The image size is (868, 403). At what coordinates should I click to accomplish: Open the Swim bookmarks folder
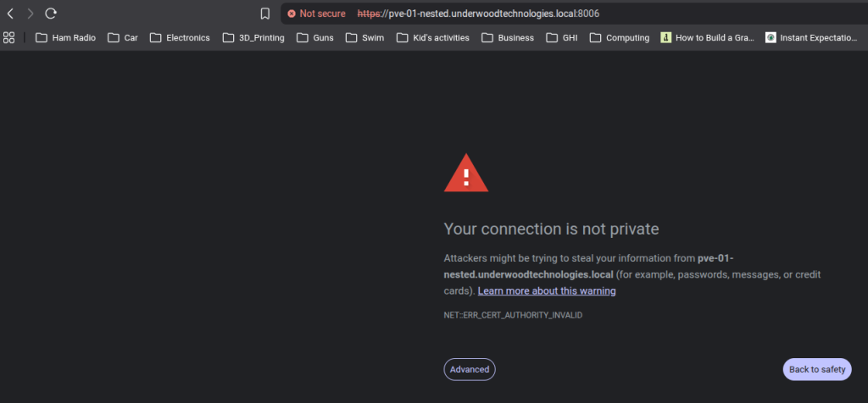point(364,37)
